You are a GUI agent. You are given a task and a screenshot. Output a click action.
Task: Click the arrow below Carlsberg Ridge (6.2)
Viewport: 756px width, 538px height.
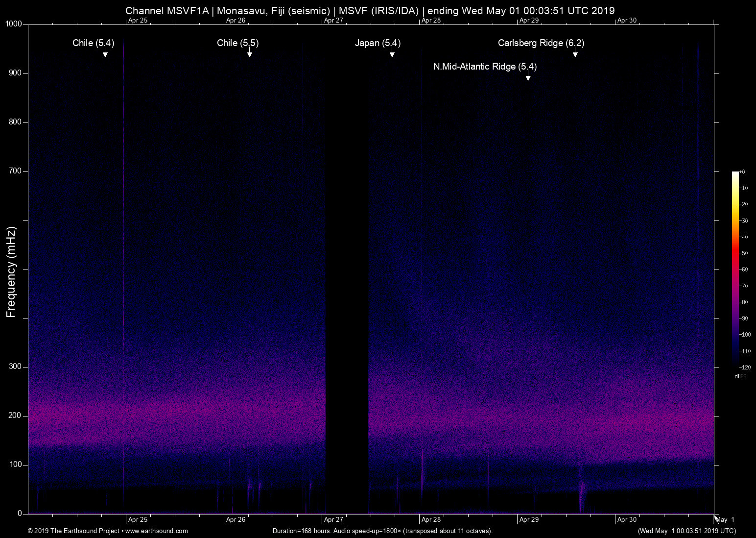(575, 53)
